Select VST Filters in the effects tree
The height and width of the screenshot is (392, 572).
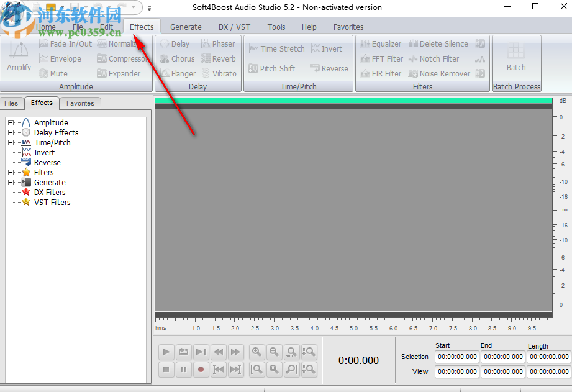coord(52,202)
